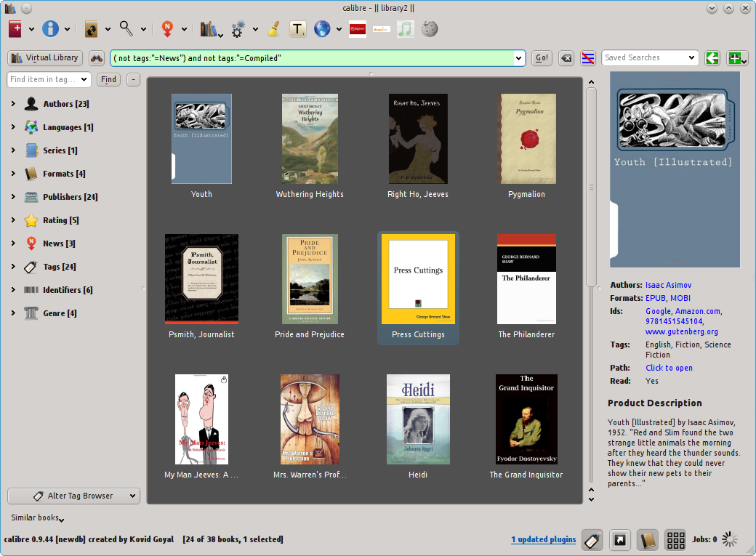Expand the Identifiers [6] category

13,289
